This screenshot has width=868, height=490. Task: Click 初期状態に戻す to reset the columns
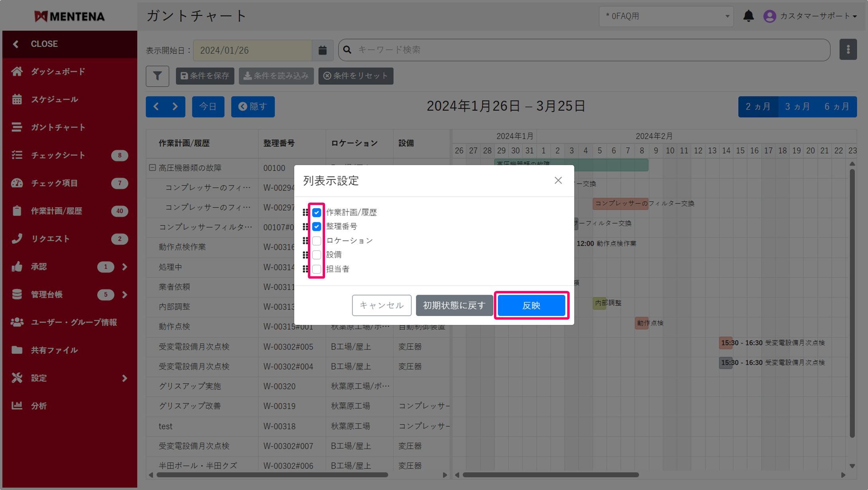click(x=454, y=305)
